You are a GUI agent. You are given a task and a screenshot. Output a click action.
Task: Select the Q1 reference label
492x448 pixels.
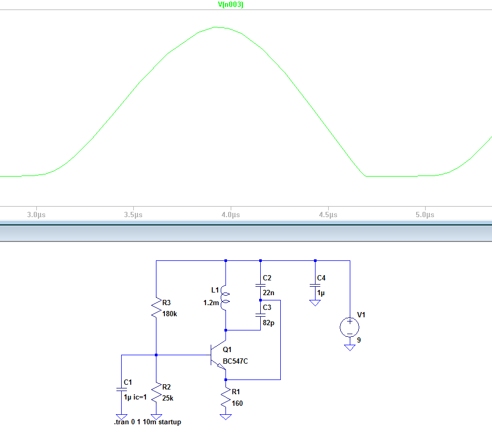227,350
